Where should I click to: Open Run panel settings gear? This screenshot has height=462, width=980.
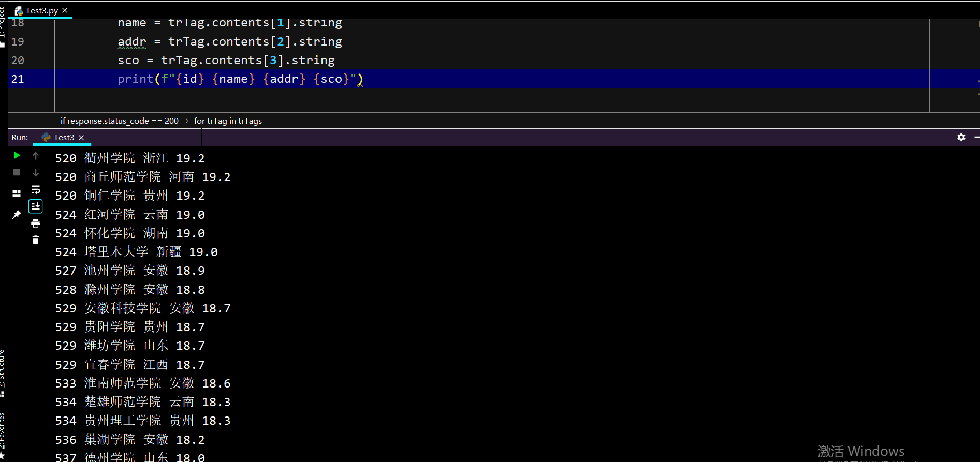pyautogui.click(x=961, y=137)
